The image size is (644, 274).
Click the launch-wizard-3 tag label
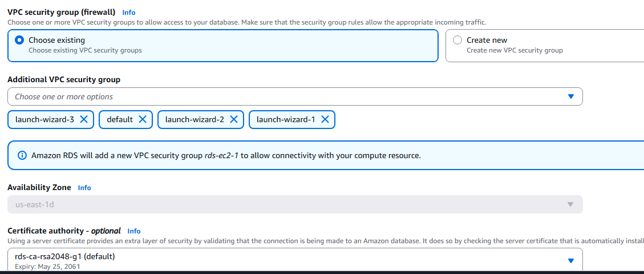[44, 119]
